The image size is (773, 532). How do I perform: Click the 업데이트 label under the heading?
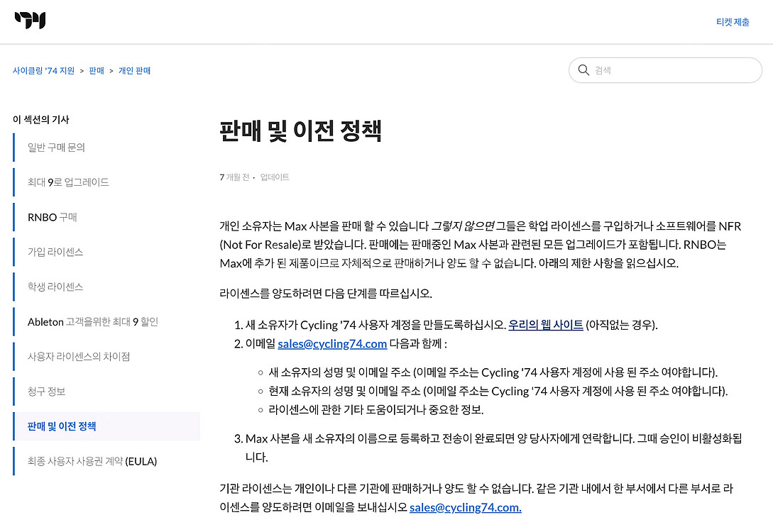(x=275, y=177)
